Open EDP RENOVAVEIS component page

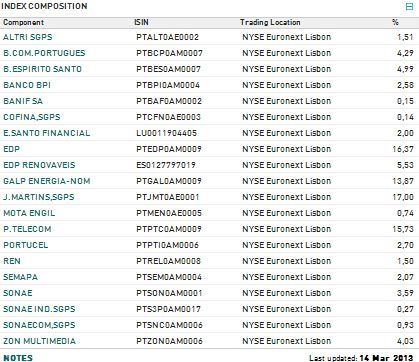[x=39, y=165]
